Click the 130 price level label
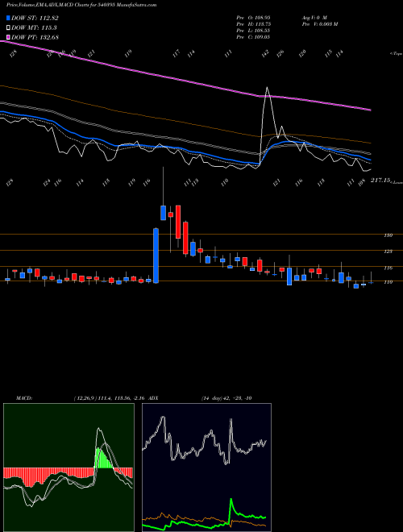403x532 pixels. 388,235
